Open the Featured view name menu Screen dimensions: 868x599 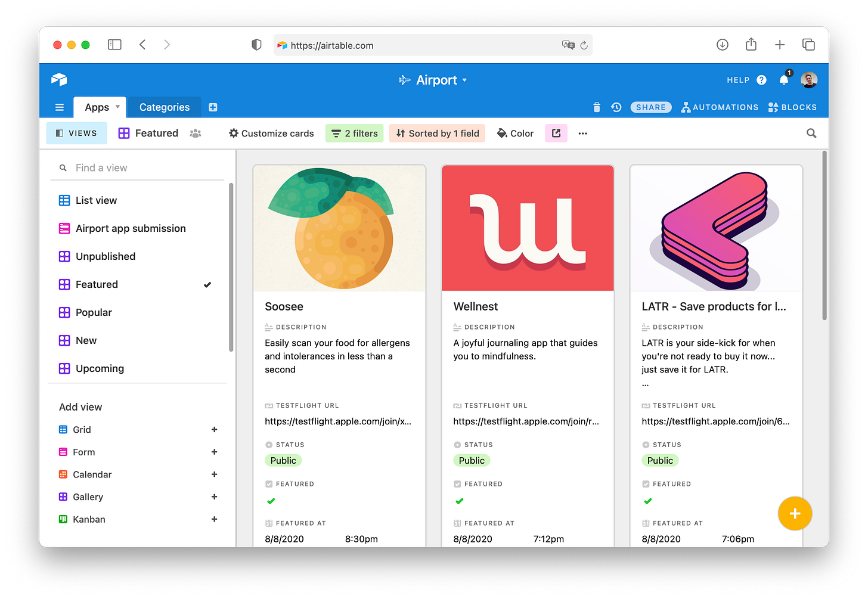pyautogui.click(x=148, y=134)
